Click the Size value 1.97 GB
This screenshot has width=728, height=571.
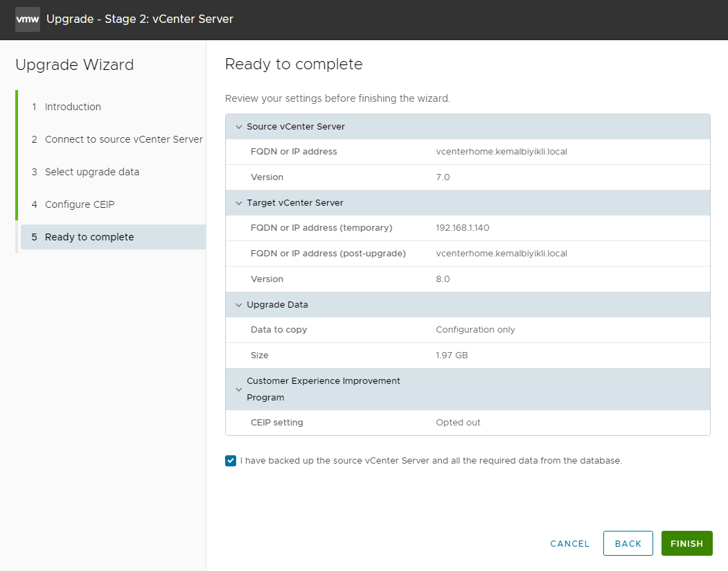pyautogui.click(x=452, y=355)
